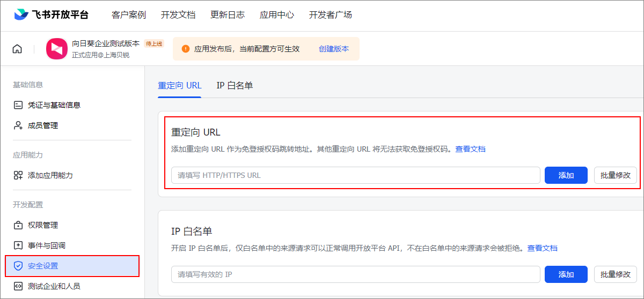The width and height of the screenshot is (644, 299).
Task: Click the 开发配置 section label
Action: [28, 205]
